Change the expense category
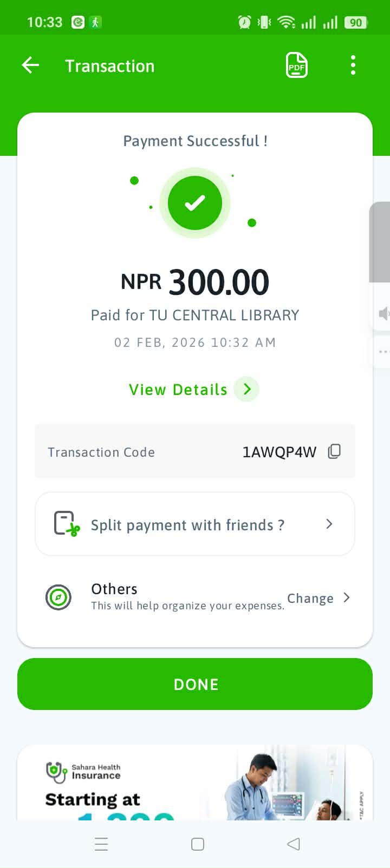 (x=318, y=598)
